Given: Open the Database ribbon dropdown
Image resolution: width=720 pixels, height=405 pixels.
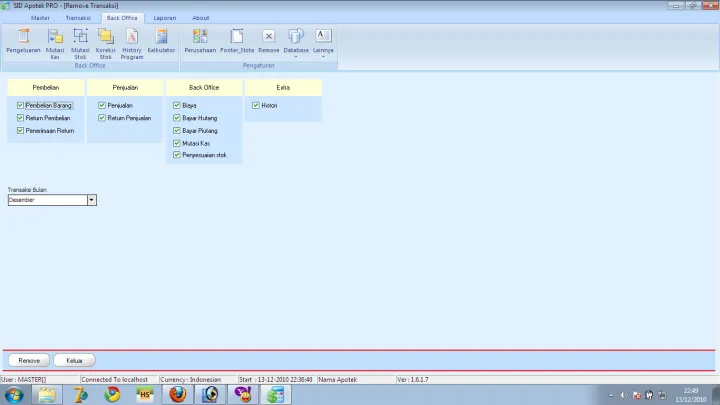Looking at the screenshot, I should [296, 43].
